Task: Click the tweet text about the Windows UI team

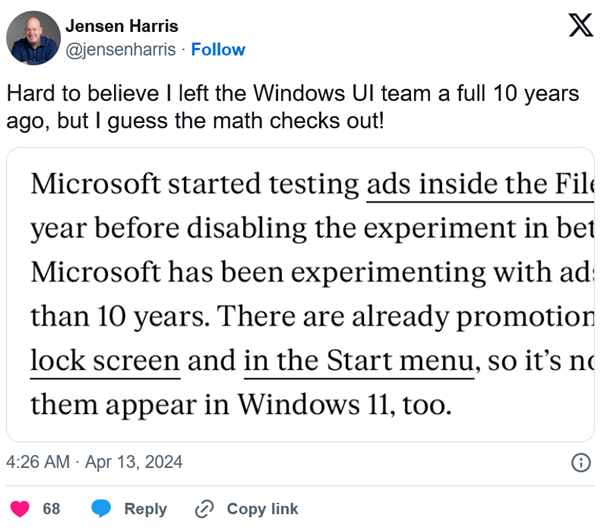Action: (290, 106)
